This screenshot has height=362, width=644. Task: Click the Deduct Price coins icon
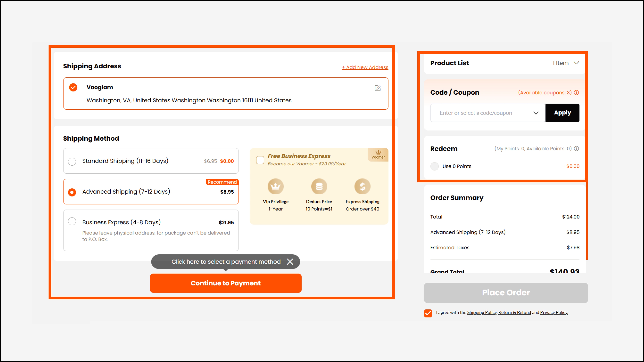(319, 186)
